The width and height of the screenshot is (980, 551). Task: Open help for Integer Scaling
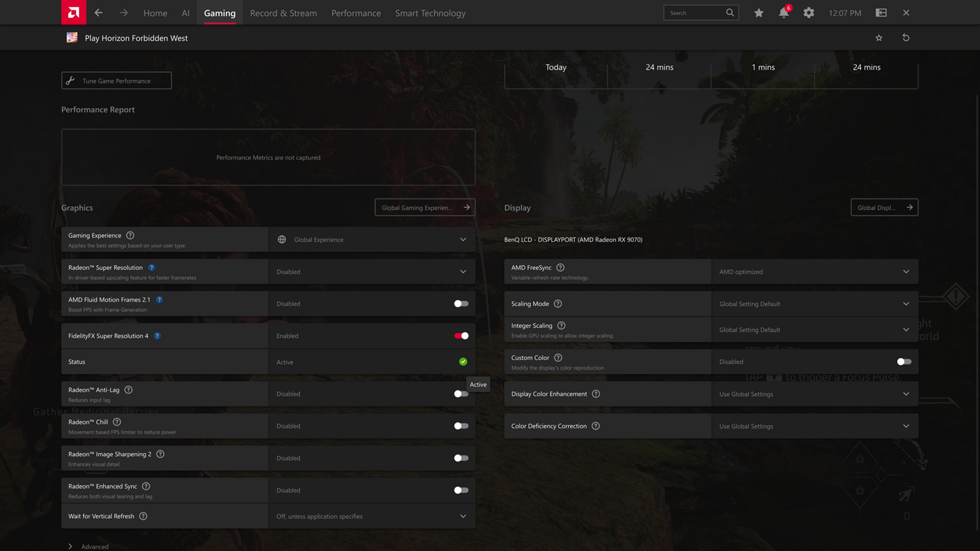point(562,326)
